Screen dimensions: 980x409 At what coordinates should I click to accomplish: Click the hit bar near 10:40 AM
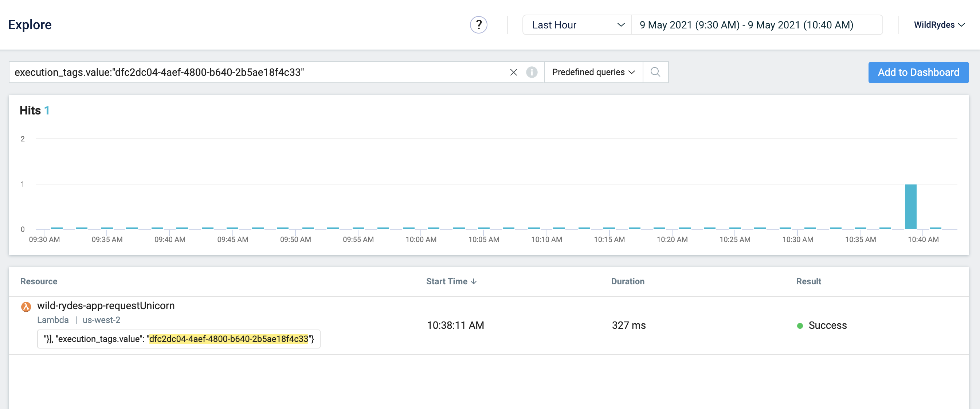coord(910,207)
